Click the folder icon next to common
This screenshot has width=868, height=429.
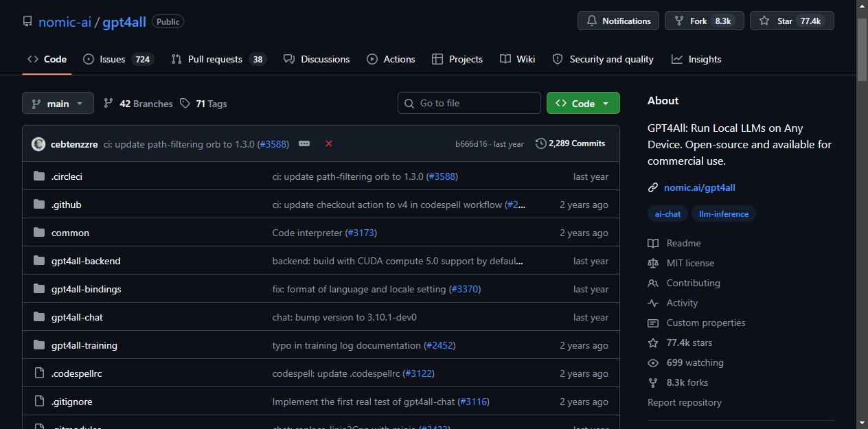(39, 233)
